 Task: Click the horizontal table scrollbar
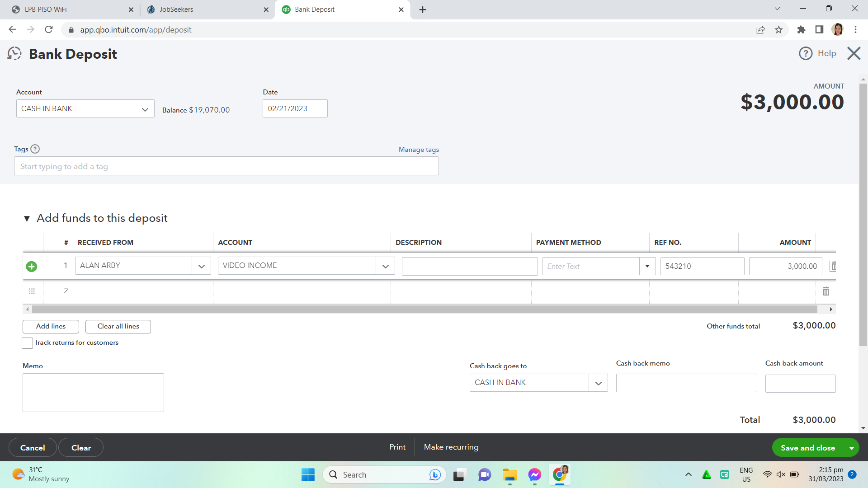pyautogui.click(x=424, y=310)
